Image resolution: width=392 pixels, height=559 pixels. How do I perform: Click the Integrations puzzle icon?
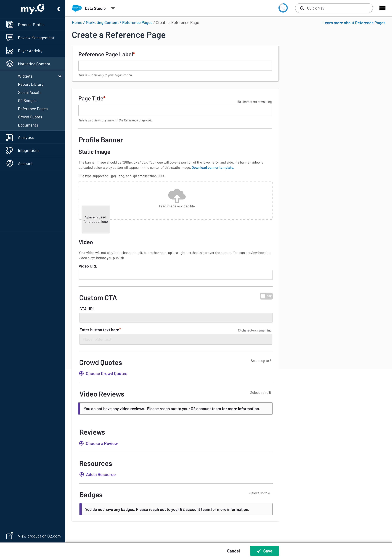(10, 150)
